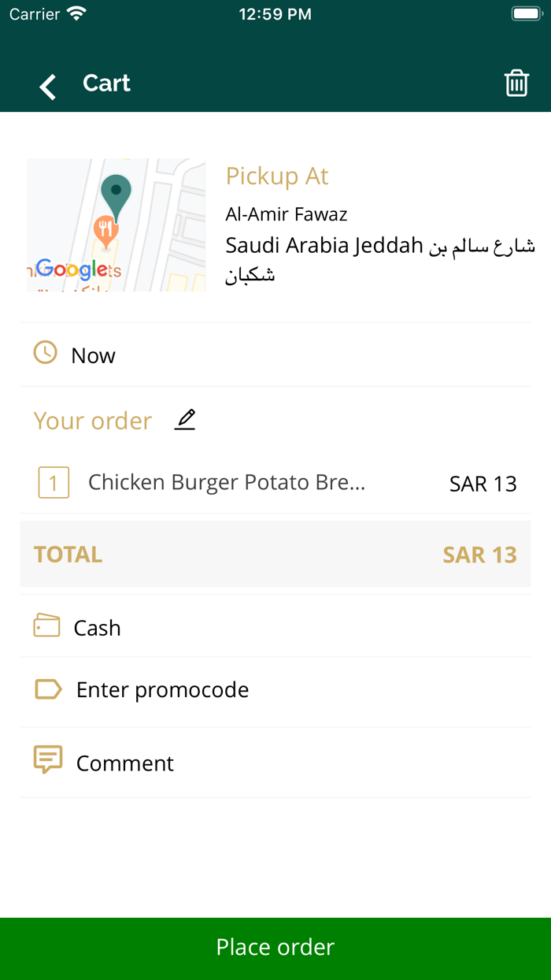
Task: Tap the clock icon next to Now
Action: click(46, 355)
